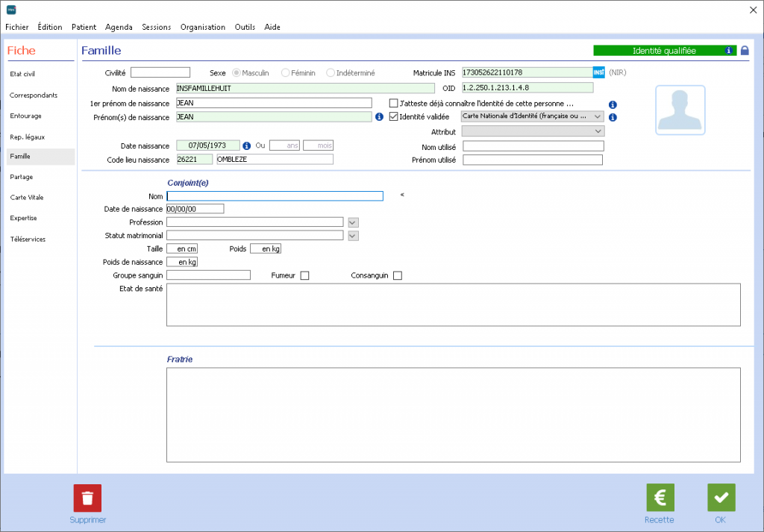Click the info icon inside the Identité qualifiée banner
This screenshot has height=532, width=764.
[728, 51]
